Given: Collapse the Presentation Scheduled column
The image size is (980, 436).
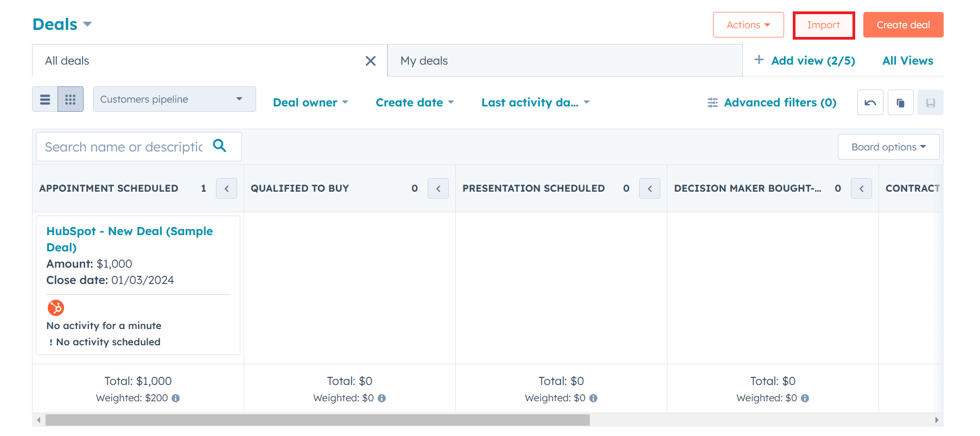Looking at the screenshot, I should [650, 188].
